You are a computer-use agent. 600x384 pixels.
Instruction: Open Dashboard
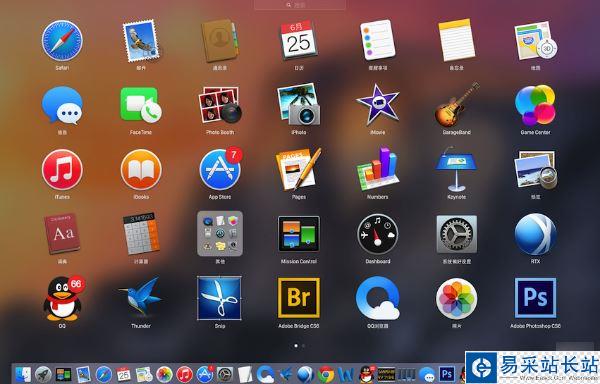(378, 234)
